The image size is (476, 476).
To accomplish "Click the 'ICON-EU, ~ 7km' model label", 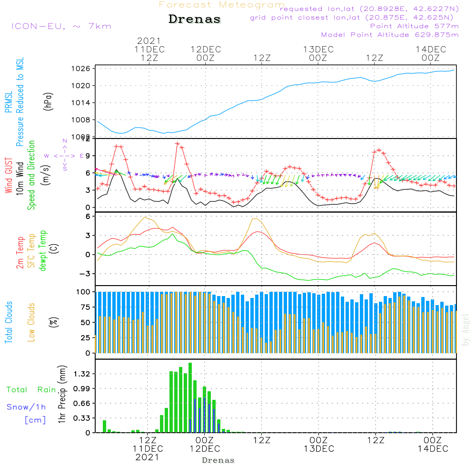I will click(61, 26).
